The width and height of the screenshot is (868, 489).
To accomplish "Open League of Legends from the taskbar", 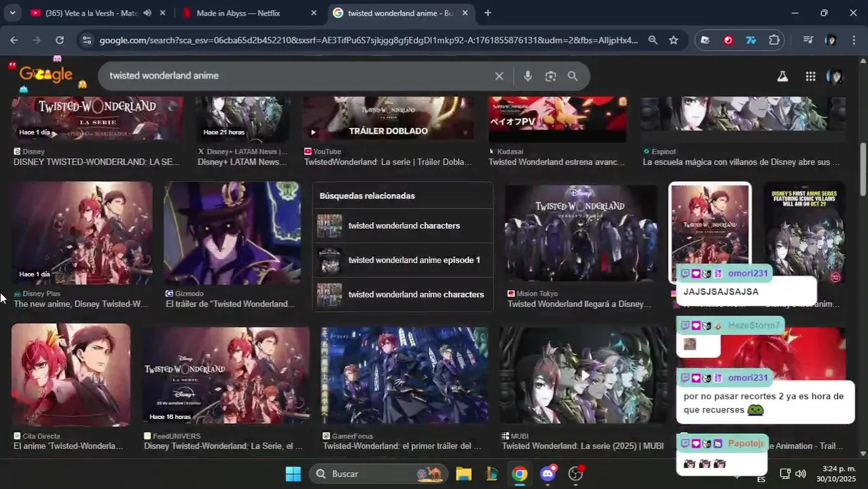I will [x=492, y=473].
